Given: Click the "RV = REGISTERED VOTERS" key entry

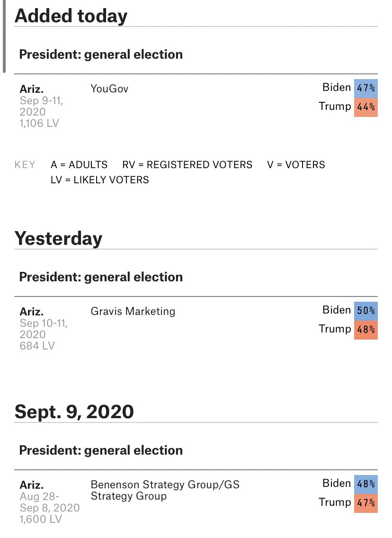Looking at the screenshot, I should point(187,165).
